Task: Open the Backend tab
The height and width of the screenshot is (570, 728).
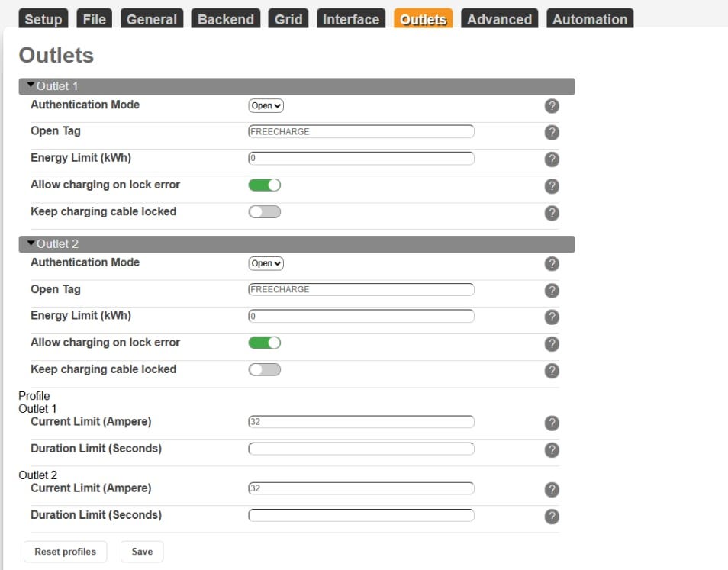Action: (226, 19)
